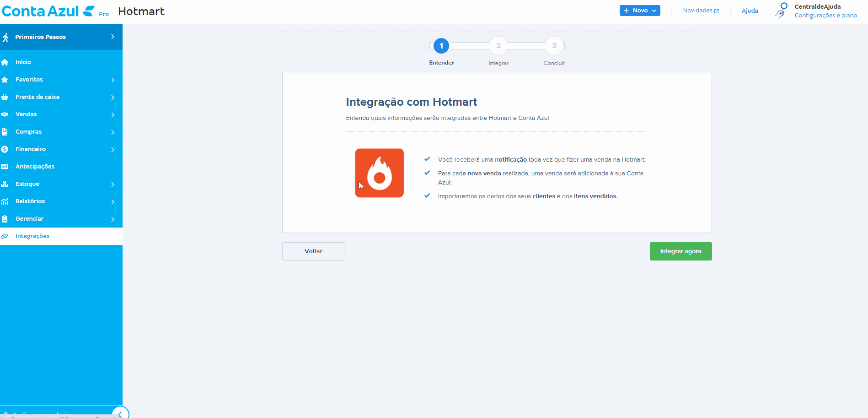Click the Hotmart flame logo icon
This screenshot has width=868, height=418.
pos(379,173)
